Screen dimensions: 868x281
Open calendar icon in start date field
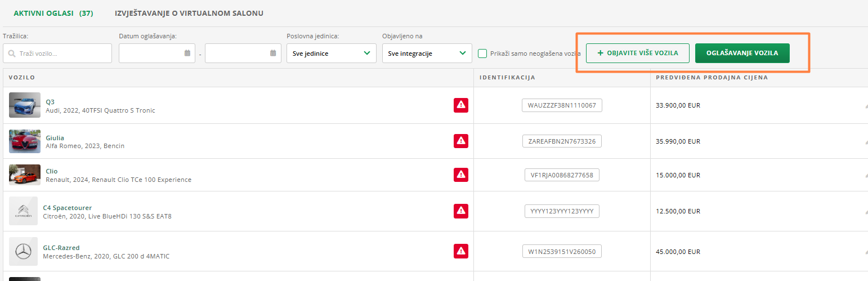[187, 53]
